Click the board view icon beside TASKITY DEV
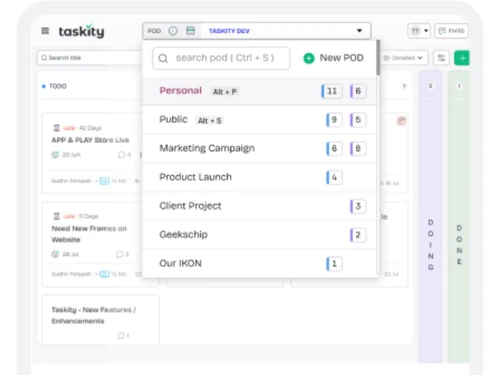This screenshot has width=500, height=375. click(x=190, y=31)
